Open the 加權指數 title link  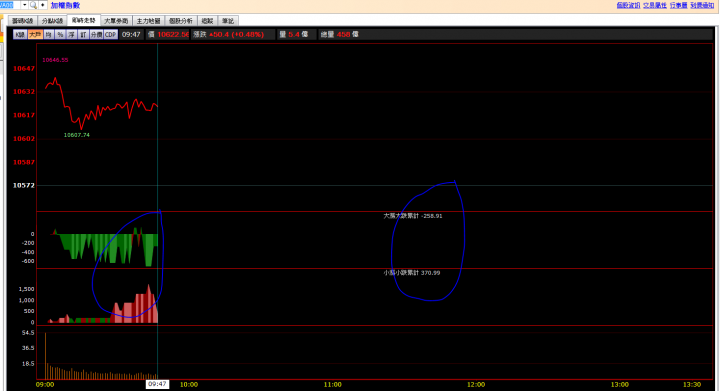(65, 5)
